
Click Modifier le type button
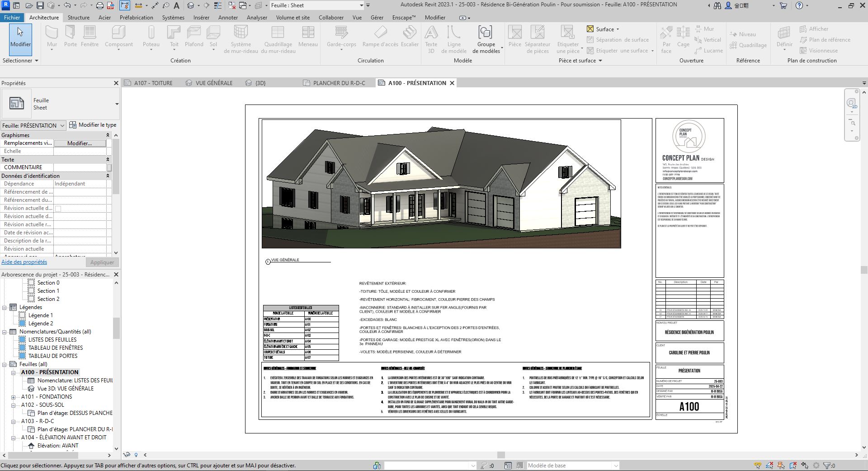pyautogui.click(x=93, y=125)
